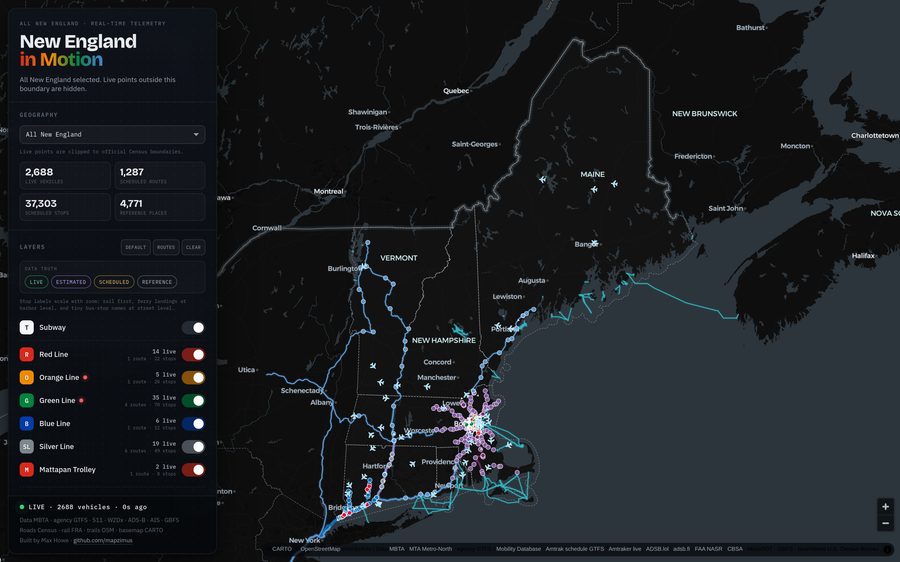Image resolution: width=900 pixels, height=562 pixels.
Task: Click the Green Line G badge icon
Action: click(x=26, y=400)
